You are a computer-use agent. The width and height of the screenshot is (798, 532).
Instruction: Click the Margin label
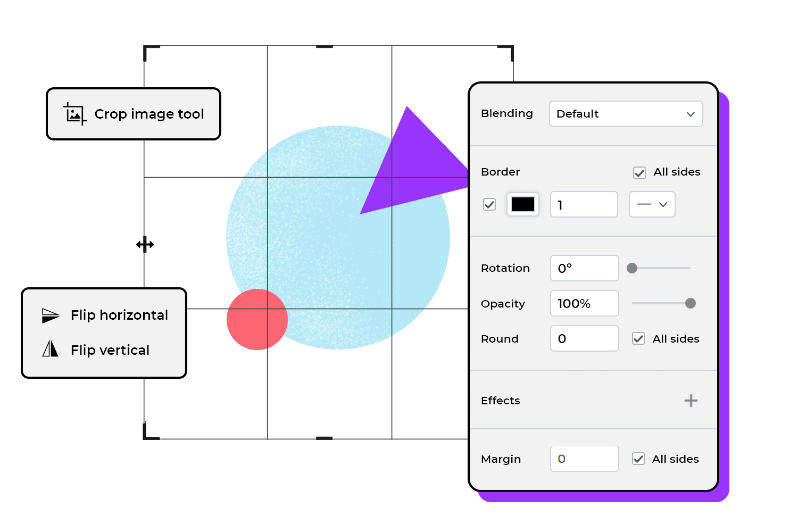(x=501, y=459)
